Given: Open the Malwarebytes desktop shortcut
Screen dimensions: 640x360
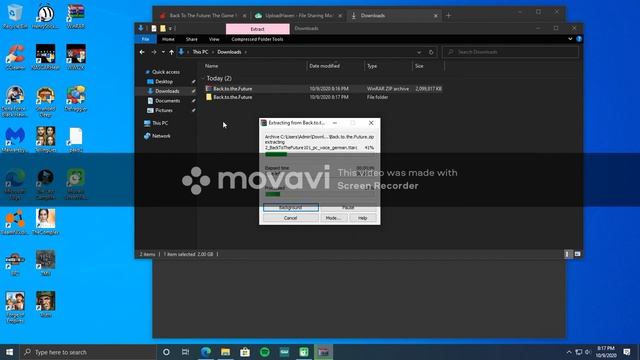Looking at the screenshot, I should point(15,139).
